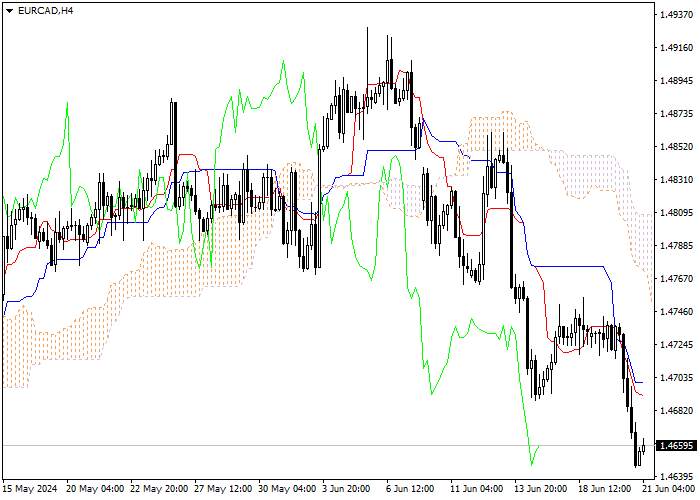Click the 1.47885 price scale value

tap(677, 246)
